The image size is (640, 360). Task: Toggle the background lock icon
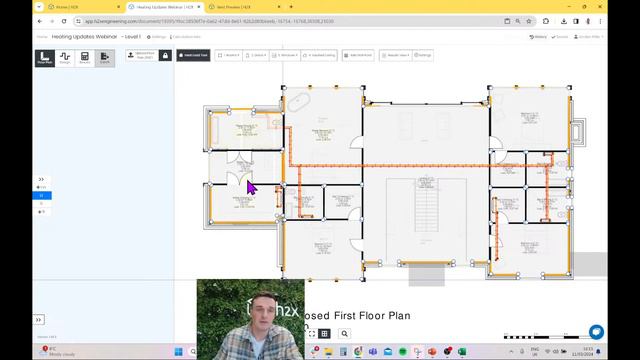tap(165, 55)
